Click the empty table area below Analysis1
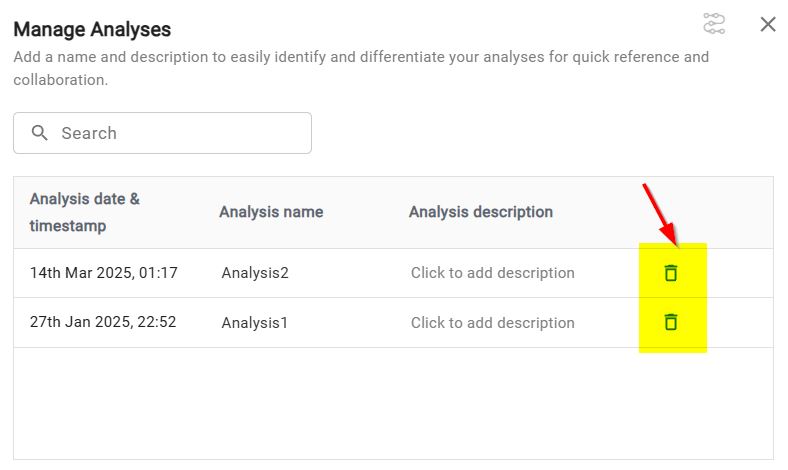 (392, 403)
